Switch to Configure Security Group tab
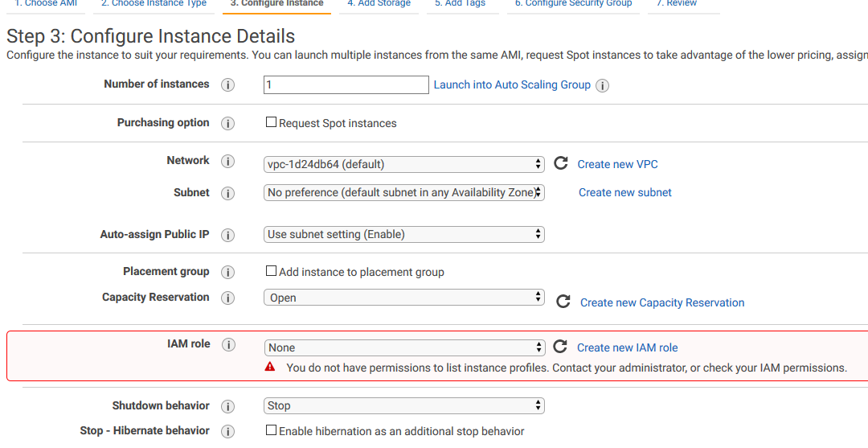 pyautogui.click(x=573, y=4)
